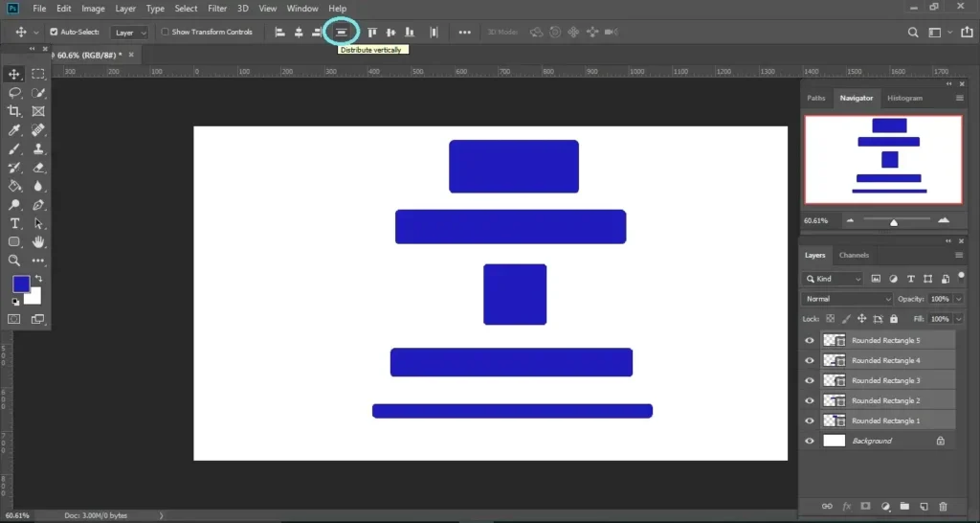980x523 pixels.
Task: Open the Layers panel options menu
Action: click(x=959, y=255)
